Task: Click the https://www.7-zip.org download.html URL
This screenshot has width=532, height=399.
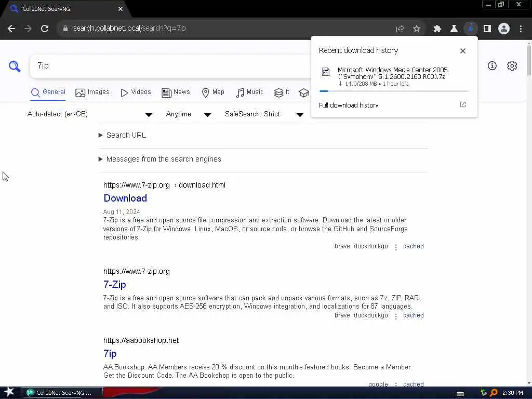Action: tap(164, 185)
